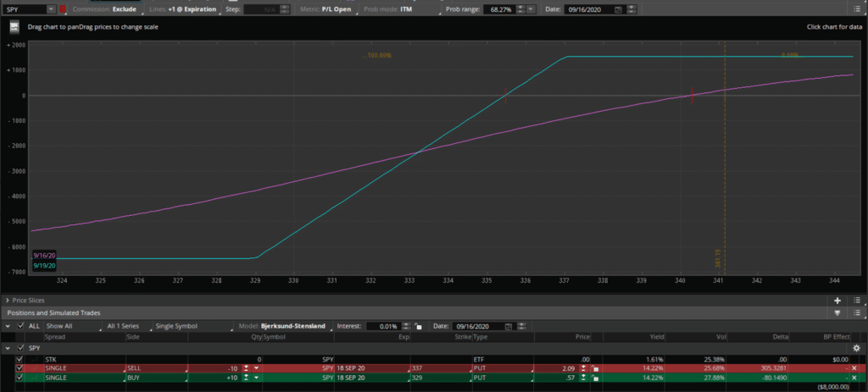Adjust price stepper for .57 price
This screenshot has height=392, width=868.
(x=583, y=378)
